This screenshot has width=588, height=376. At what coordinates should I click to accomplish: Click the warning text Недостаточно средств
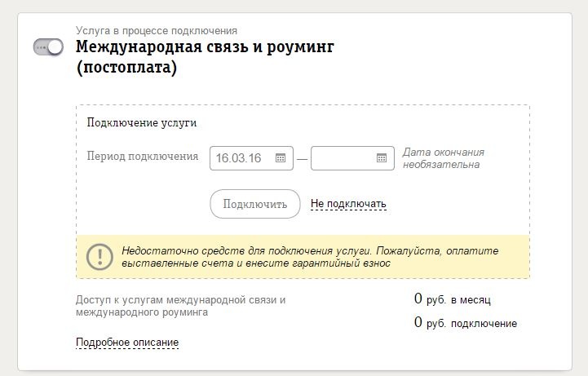[310, 257]
